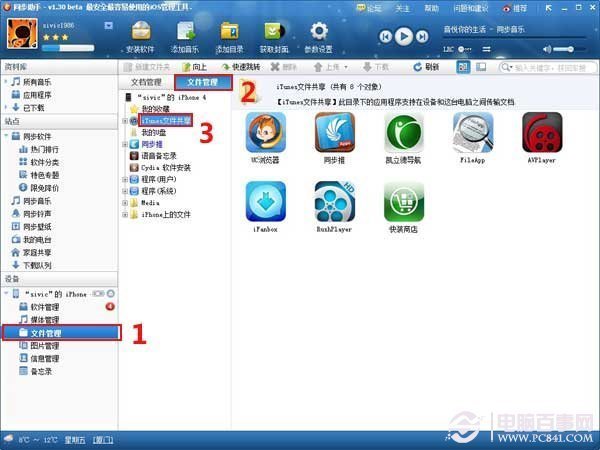
Task: Expand the 程序(系统) tree node
Action: [x=125, y=191]
